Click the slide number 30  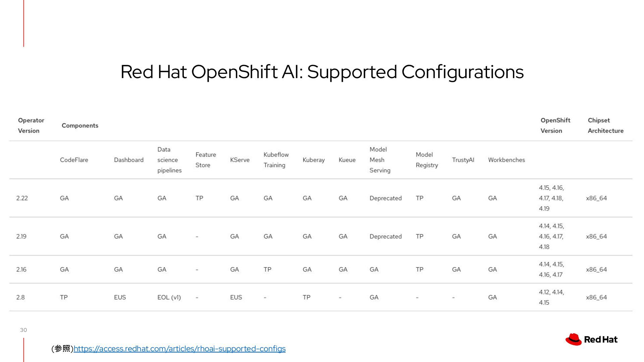pyautogui.click(x=23, y=330)
